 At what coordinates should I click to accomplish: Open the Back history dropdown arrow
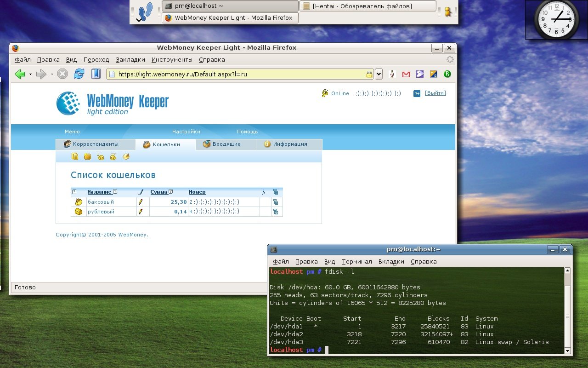(30, 74)
